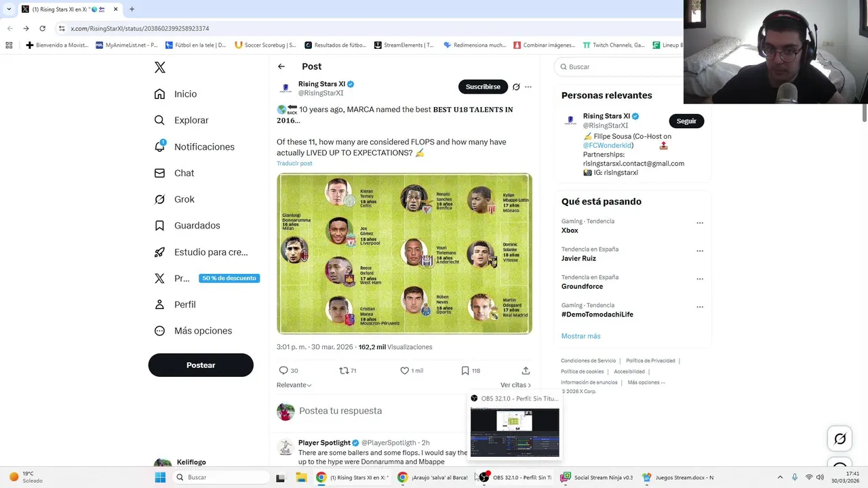
Task: Click the back arrow next to Post
Action: coord(281,66)
